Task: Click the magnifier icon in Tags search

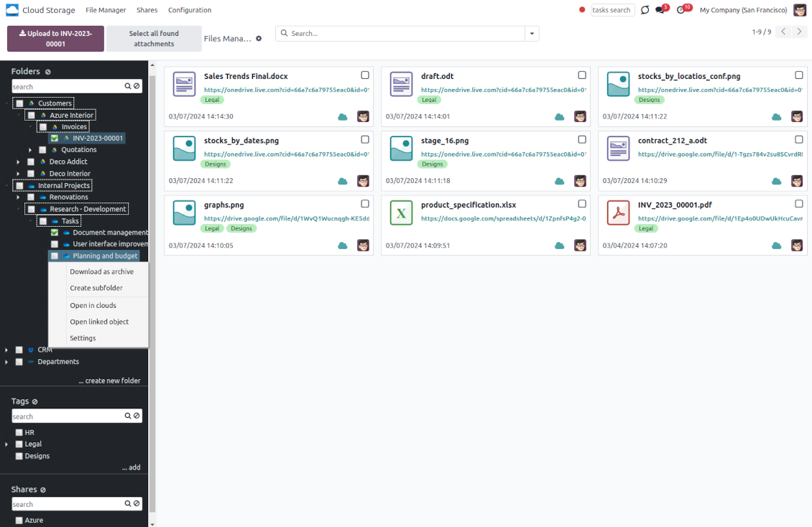Action: point(128,416)
